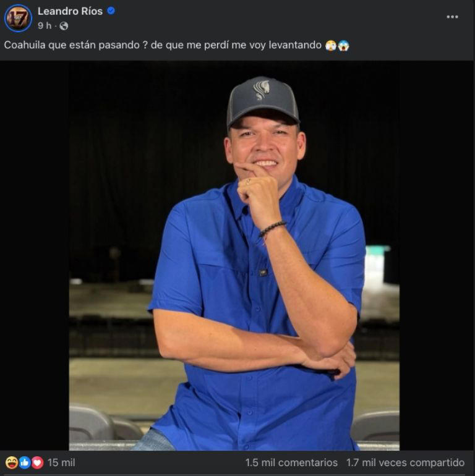Click the red Love heart reaction icon
This screenshot has width=475, height=476.
37,462
